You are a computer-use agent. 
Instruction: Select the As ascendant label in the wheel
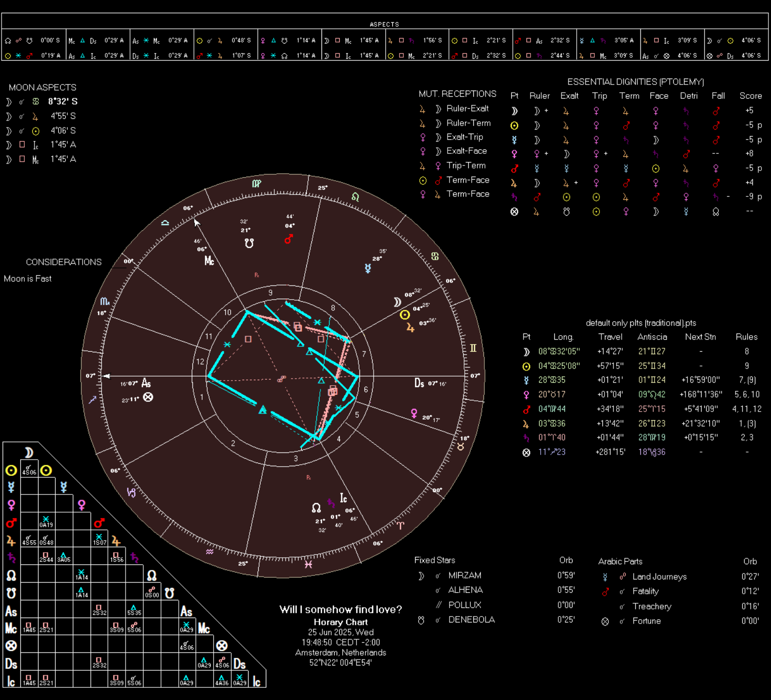point(146,383)
